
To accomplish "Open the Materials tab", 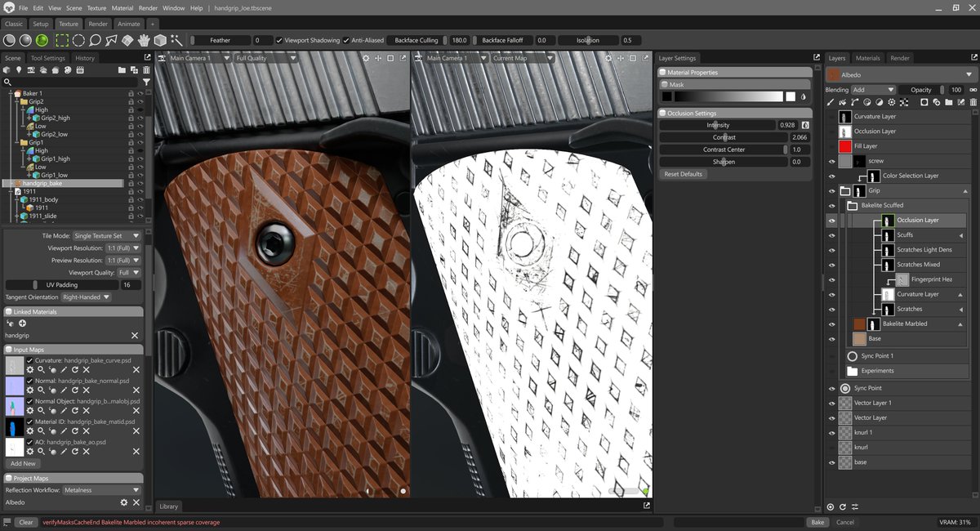I will [x=867, y=58].
